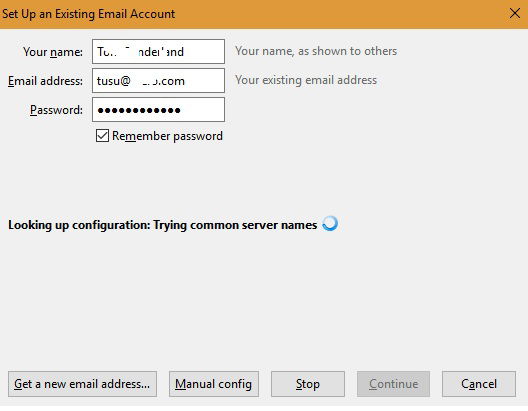Viewport: 528px width, 411px height.
Task: Click the 'Email address:' field label
Action: pos(45,81)
